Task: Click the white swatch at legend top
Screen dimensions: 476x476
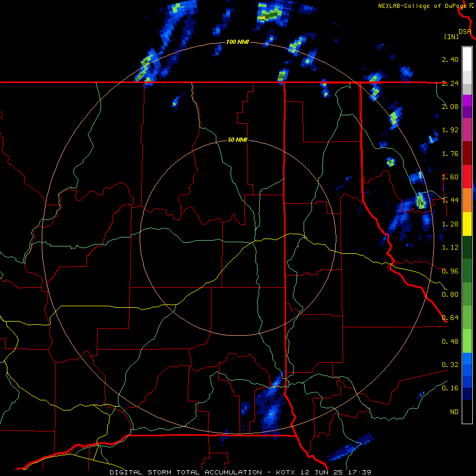Action: point(467,59)
